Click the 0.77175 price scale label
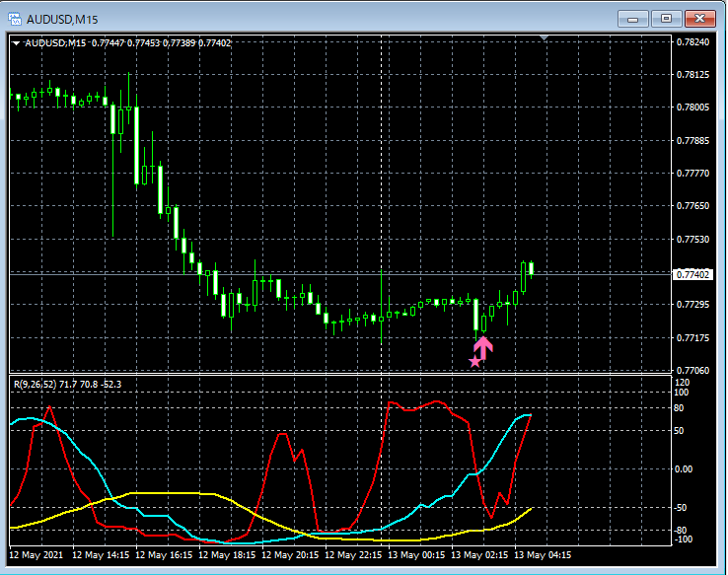The width and height of the screenshot is (728, 575). pyautogui.click(x=692, y=338)
